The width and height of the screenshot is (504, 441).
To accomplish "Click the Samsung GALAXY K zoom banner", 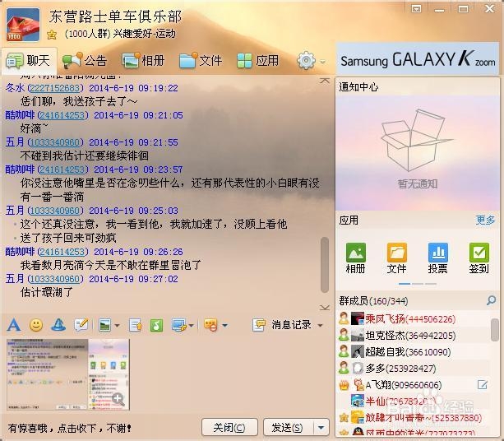I will [417, 59].
